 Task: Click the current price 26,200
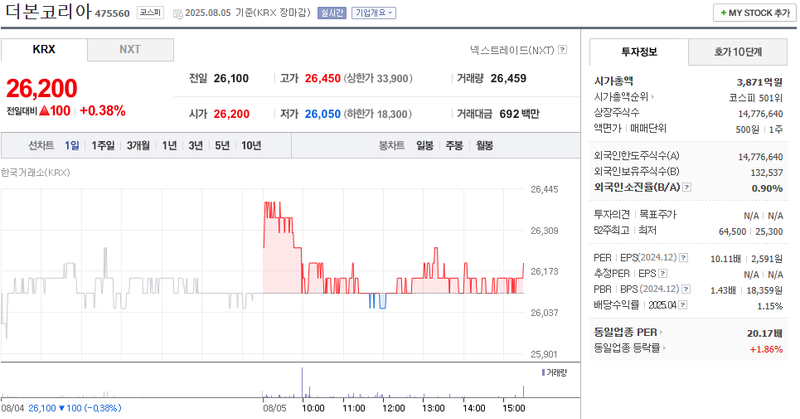(41, 88)
